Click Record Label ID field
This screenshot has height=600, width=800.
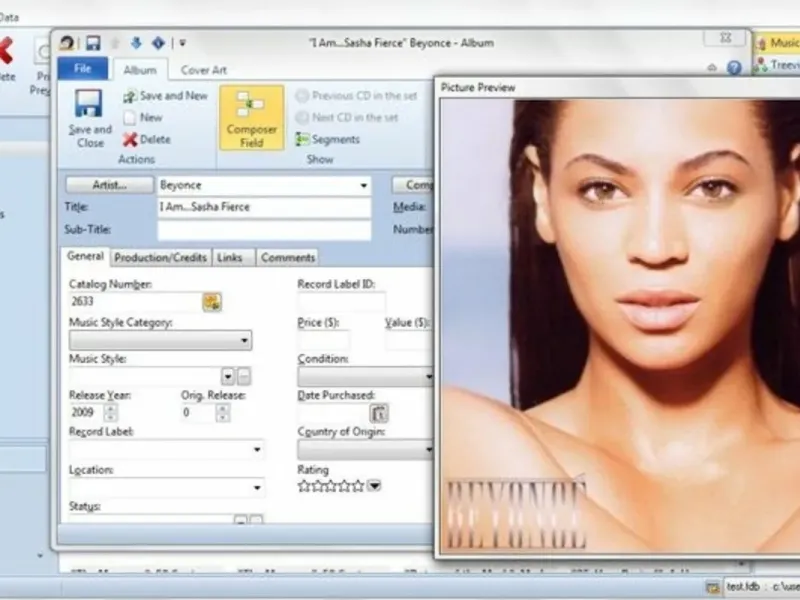pos(341,302)
